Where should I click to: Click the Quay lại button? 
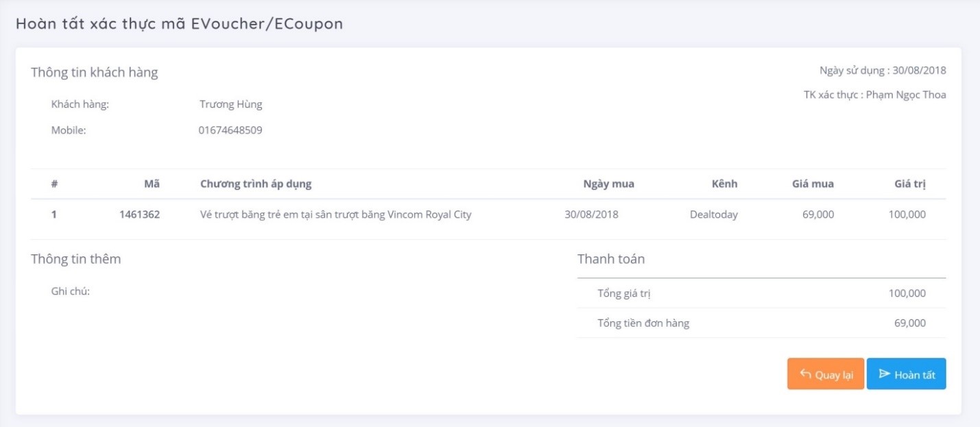826,374
